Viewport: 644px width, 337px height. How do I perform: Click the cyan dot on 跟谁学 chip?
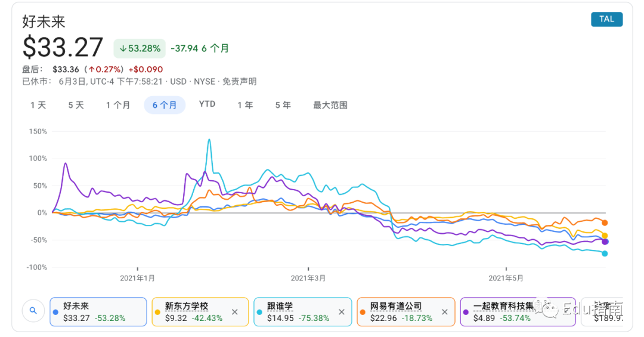[x=259, y=312]
